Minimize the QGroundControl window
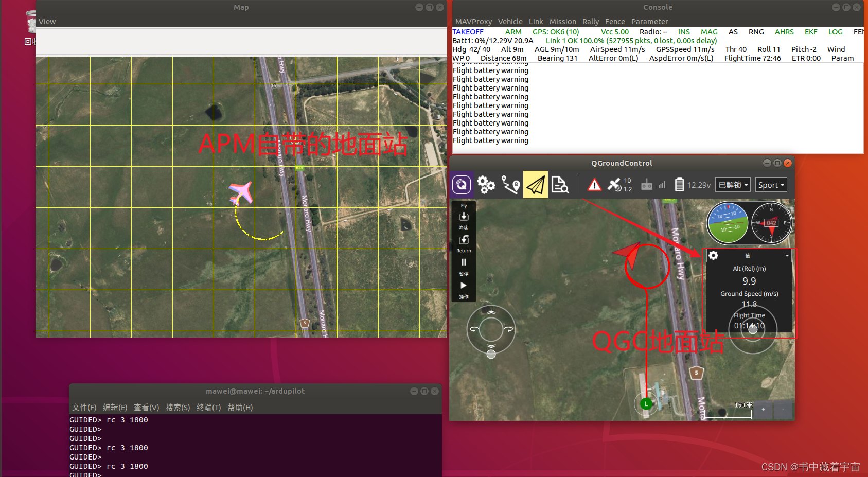The height and width of the screenshot is (477, 868). pyautogui.click(x=767, y=163)
